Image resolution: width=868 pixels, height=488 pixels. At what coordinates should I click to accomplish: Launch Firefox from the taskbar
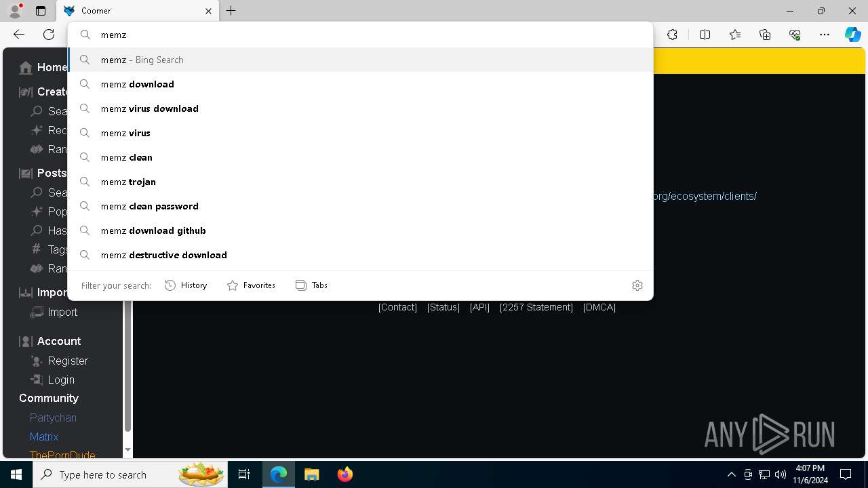pyautogui.click(x=345, y=474)
